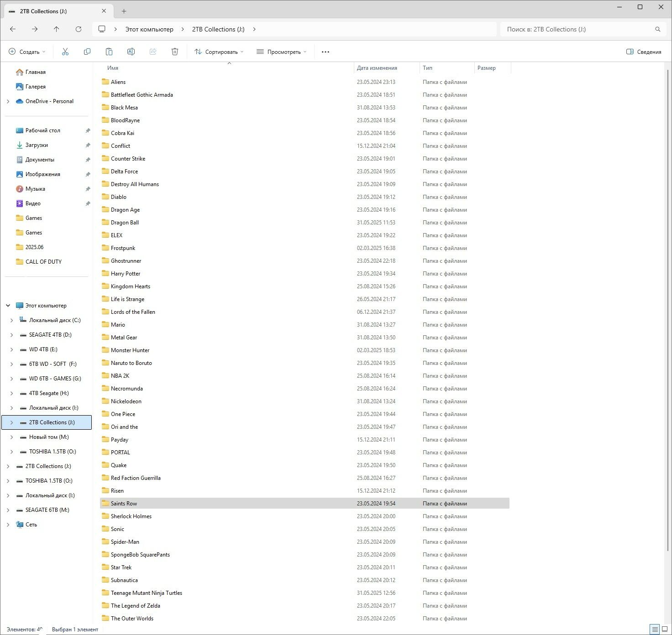Click chevron after Этот компьютер in address bar
This screenshot has height=635, width=672.
183,29
